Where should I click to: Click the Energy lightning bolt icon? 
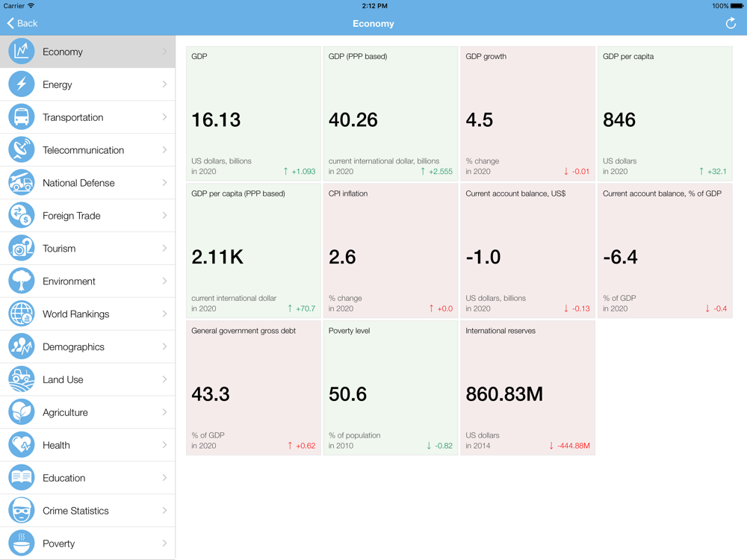coord(22,84)
